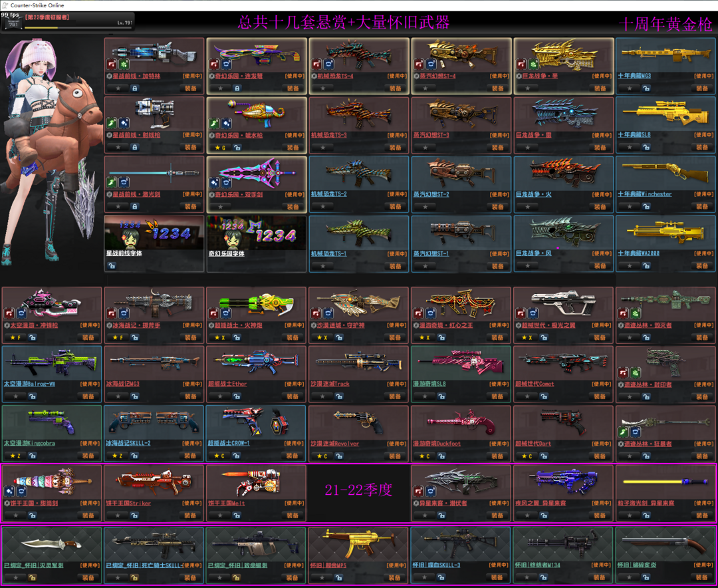Open the 冰海战记MG3 weapon name link
This screenshot has height=588, width=718.
(x=123, y=384)
